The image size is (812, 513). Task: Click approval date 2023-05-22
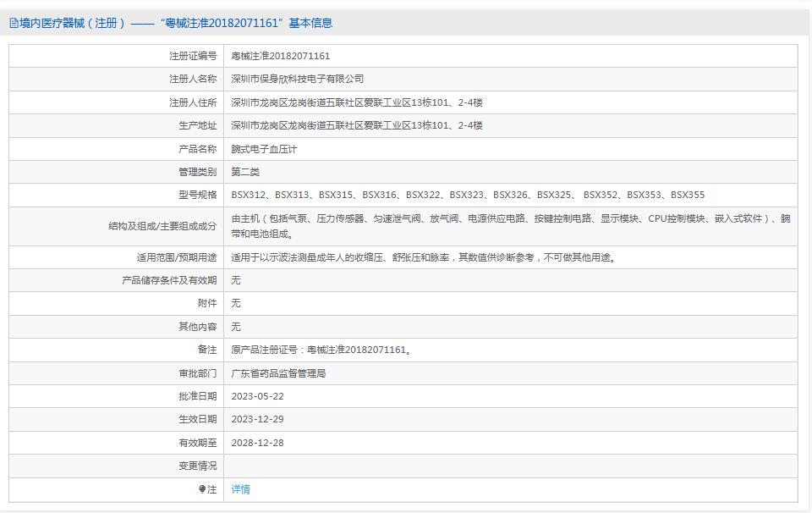coord(258,396)
